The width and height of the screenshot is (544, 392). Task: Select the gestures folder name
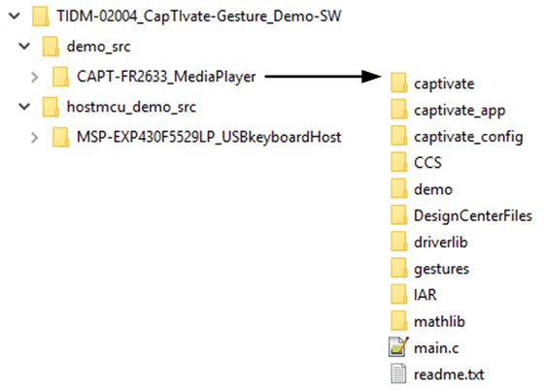click(442, 270)
